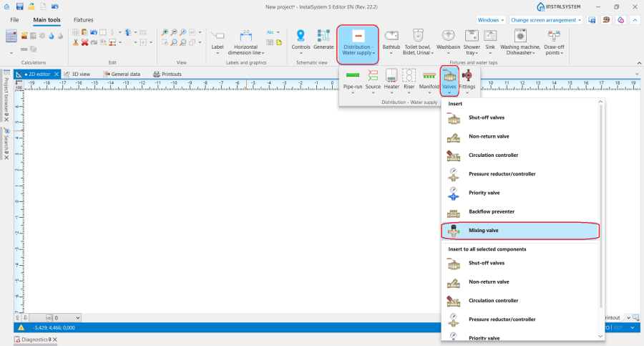
Task: Choose Circulation controller under Insert
Action: click(x=520, y=155)
